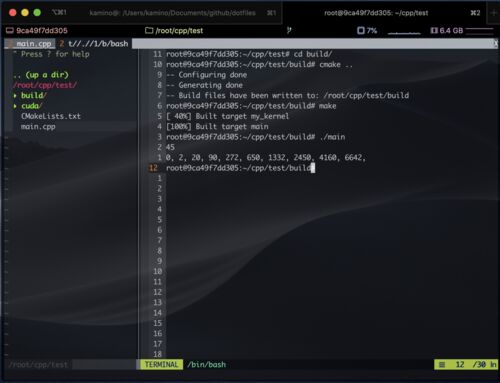The image size is (500, 383).
Task: Click the memory usage graph bar
Action: tap(480, 31)
